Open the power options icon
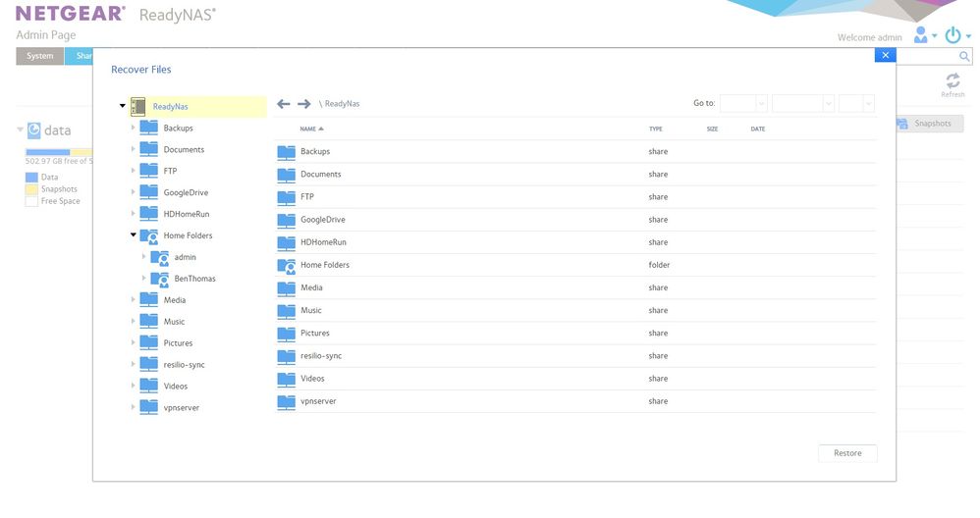The image size is (980, 518). (x=953, y=36)
